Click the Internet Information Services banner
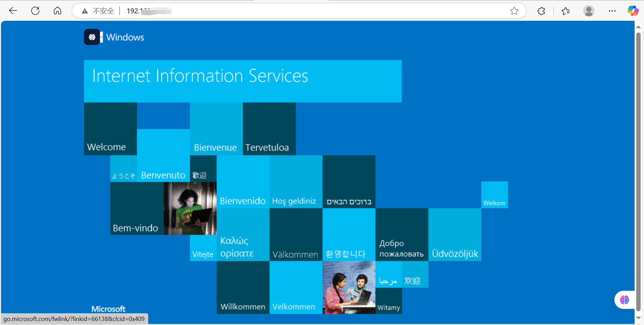The width and height of the screenshot is (644, 325). [x=243, y=81]
